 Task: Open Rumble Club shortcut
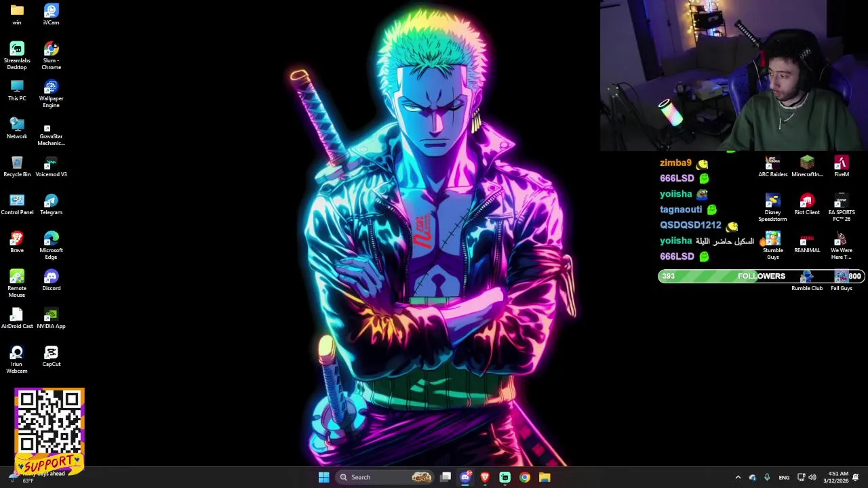[807, 281]
